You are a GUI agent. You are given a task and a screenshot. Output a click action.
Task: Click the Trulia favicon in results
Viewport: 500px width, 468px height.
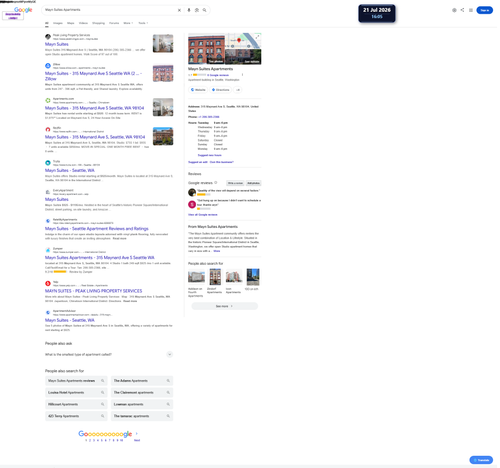[48, 163]
